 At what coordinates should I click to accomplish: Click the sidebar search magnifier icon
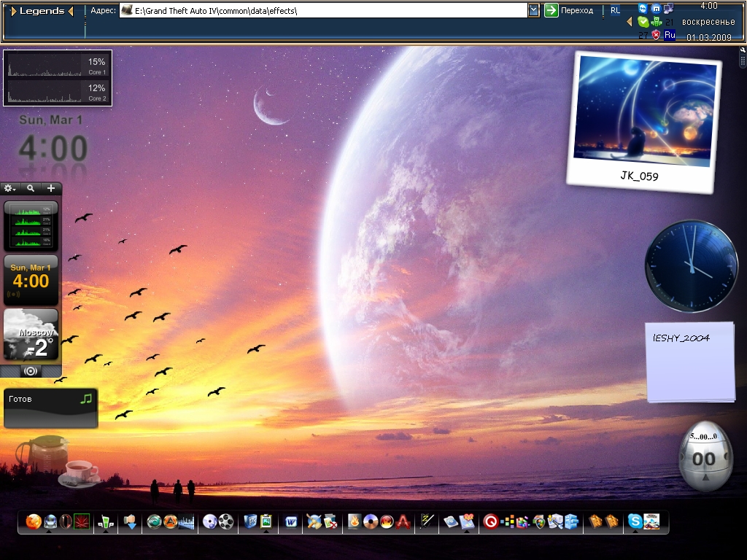[31, 188]
